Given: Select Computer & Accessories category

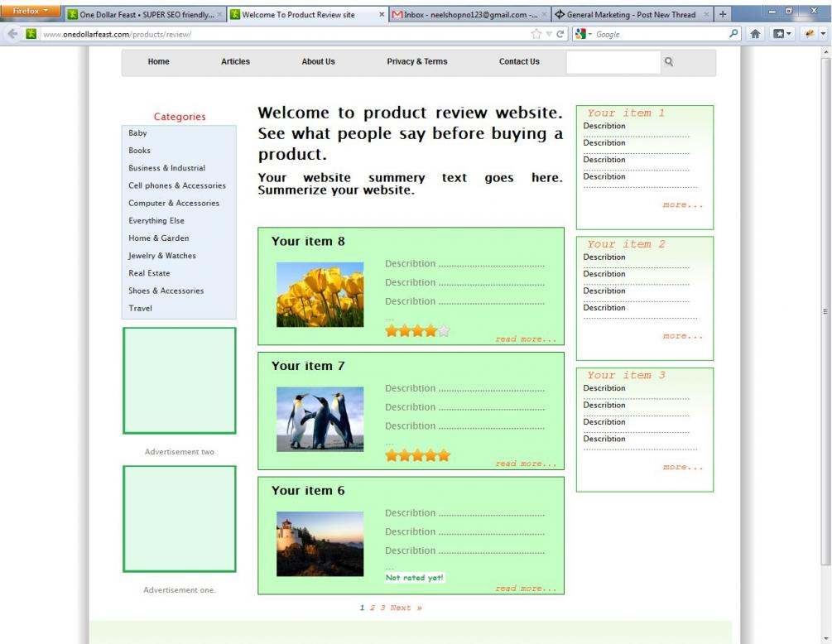Looking at the screenshot, I should [174, 203].
